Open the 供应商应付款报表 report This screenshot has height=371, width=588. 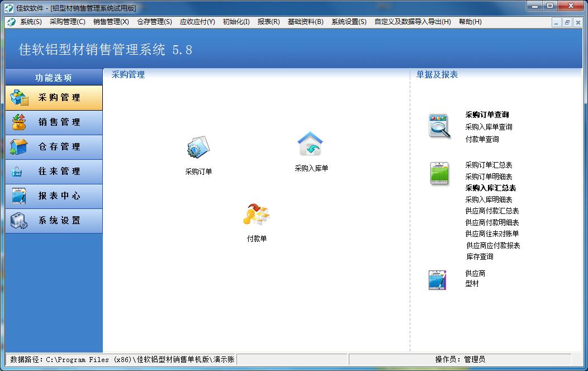pos(493,245)
